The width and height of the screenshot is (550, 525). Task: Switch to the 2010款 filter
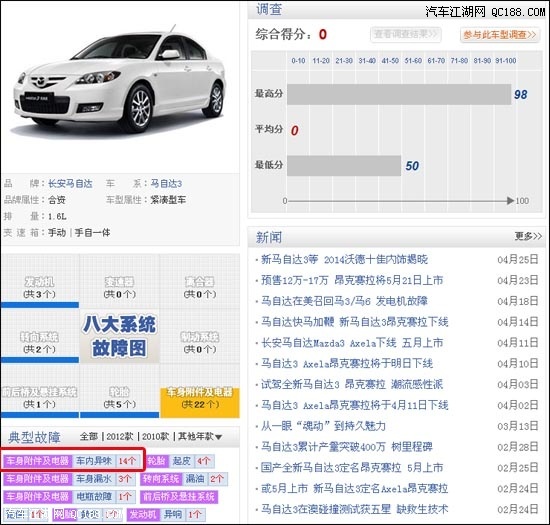[x=155, y=437]
